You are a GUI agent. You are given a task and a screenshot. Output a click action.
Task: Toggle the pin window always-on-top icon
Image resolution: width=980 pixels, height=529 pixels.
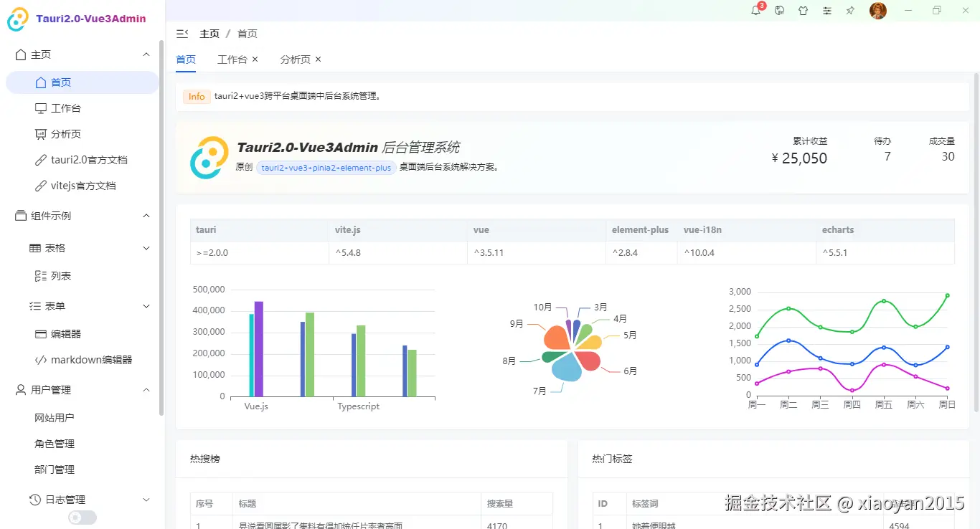click(x=851, y=11)
